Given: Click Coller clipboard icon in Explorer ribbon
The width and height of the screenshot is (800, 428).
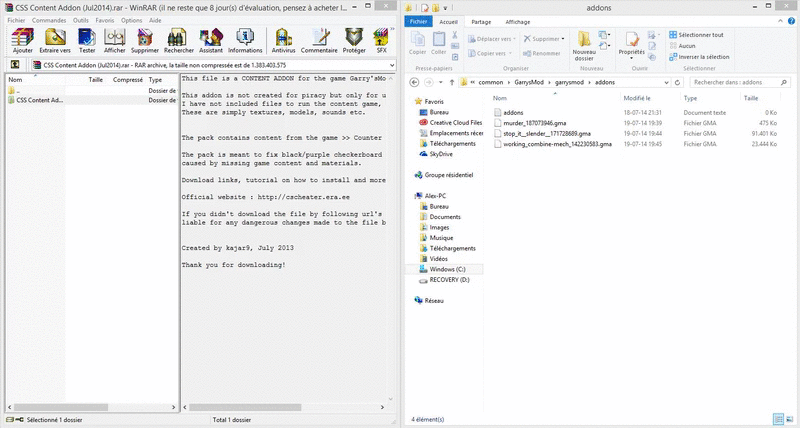Looking at the screenshot, I should 439,43.
